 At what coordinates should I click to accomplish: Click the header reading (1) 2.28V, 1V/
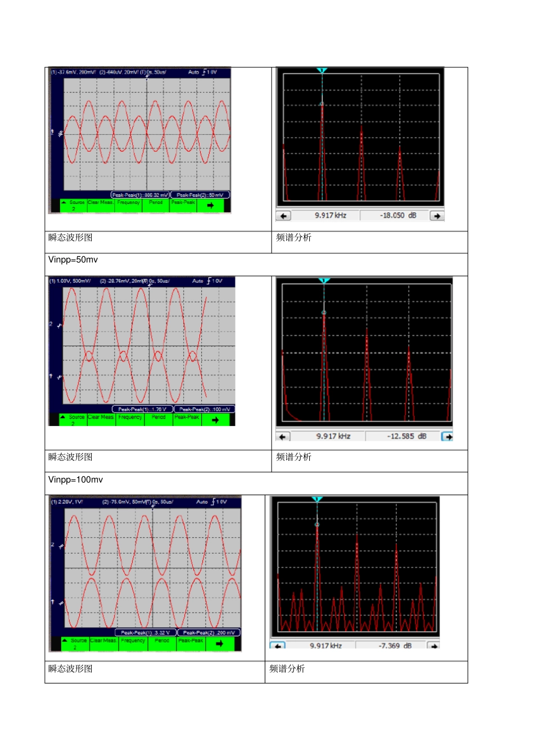(67, 502)
